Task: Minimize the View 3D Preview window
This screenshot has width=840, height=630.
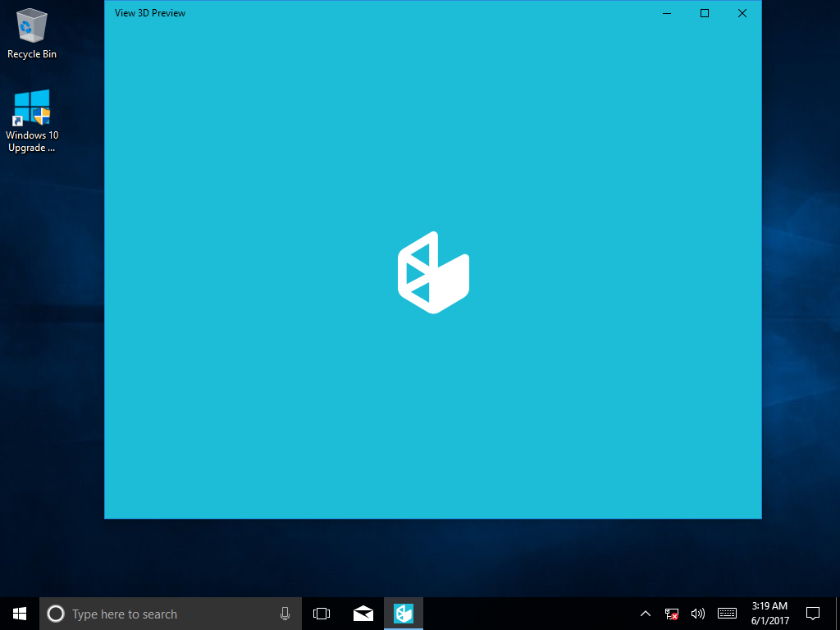Action: coord(666,13)
